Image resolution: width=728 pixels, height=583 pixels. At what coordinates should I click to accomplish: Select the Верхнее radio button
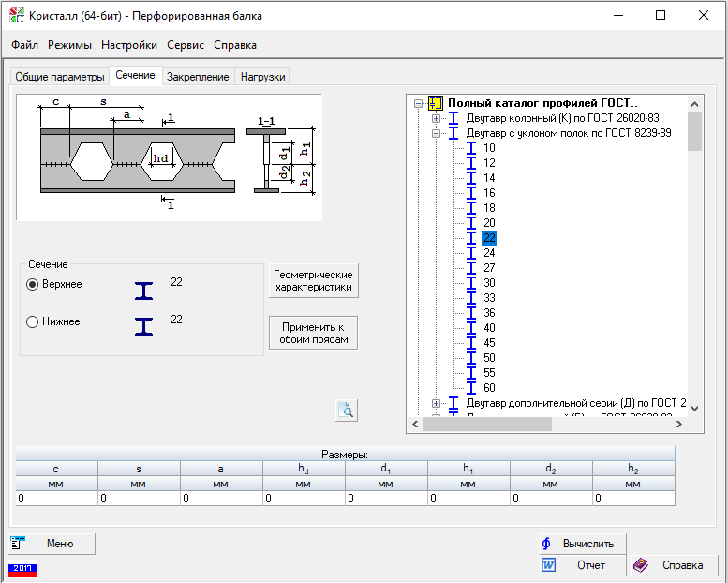(33, 284)
